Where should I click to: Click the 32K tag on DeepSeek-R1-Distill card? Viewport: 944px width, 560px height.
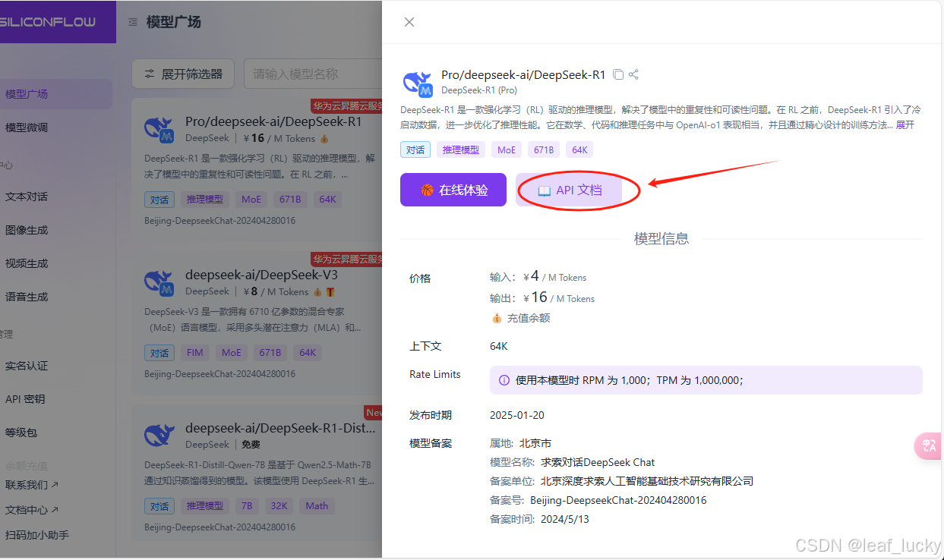(x=279, y=506)
